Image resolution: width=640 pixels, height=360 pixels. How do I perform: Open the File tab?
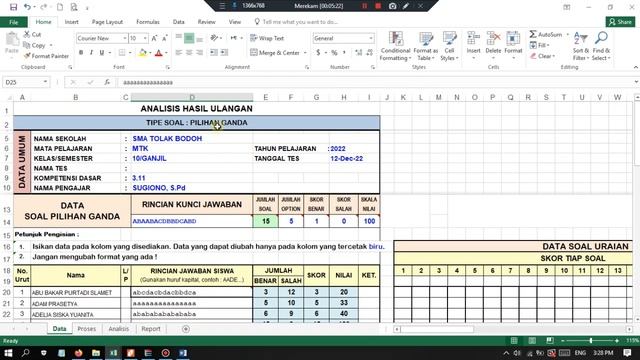click(13, 22)
